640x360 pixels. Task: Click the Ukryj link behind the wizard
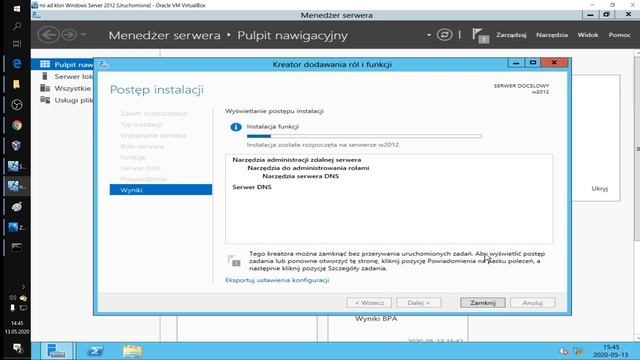(600, 189)
